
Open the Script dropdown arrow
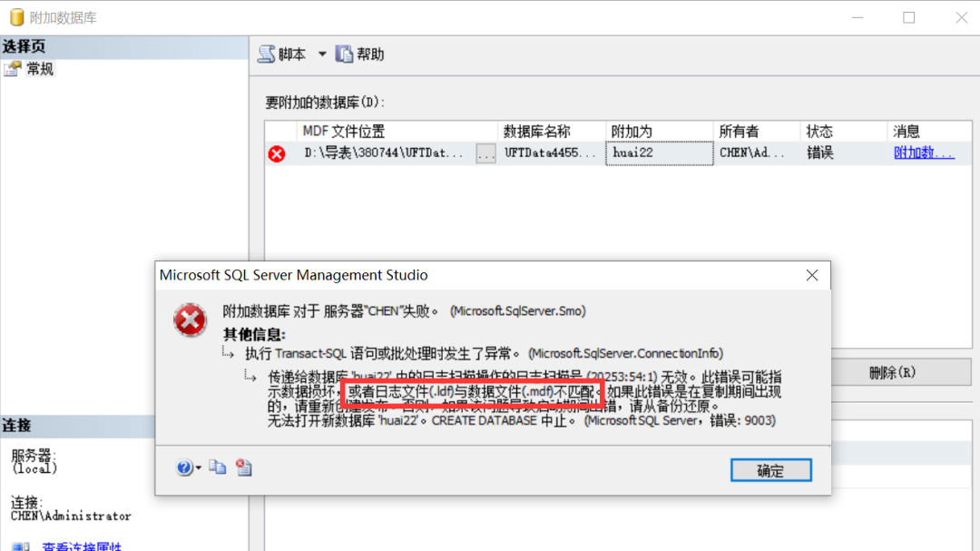click(x=322, y=54)
